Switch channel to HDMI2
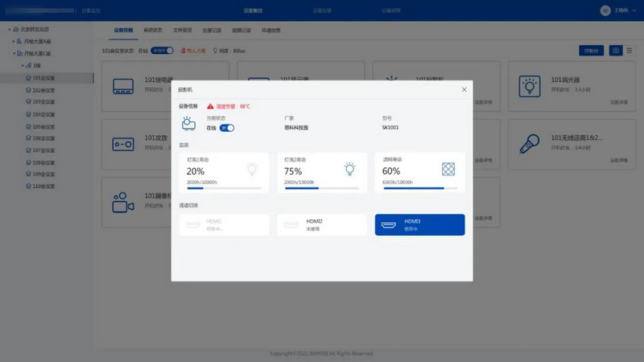644x362 pixels. point(322,224)
